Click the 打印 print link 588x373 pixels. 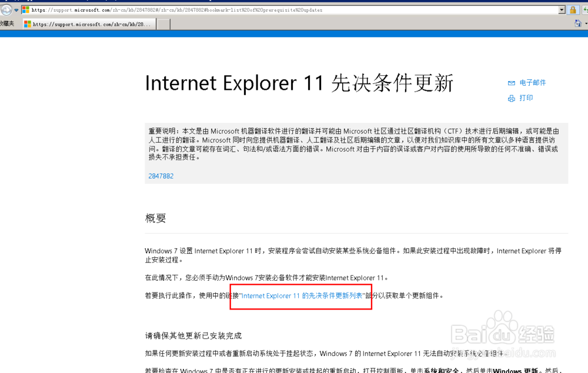click(526, 98)
